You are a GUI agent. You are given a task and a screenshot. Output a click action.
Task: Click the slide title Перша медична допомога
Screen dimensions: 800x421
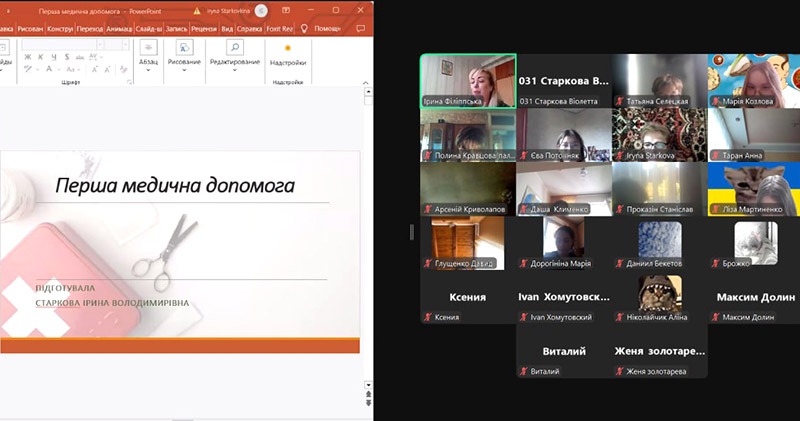175,185
